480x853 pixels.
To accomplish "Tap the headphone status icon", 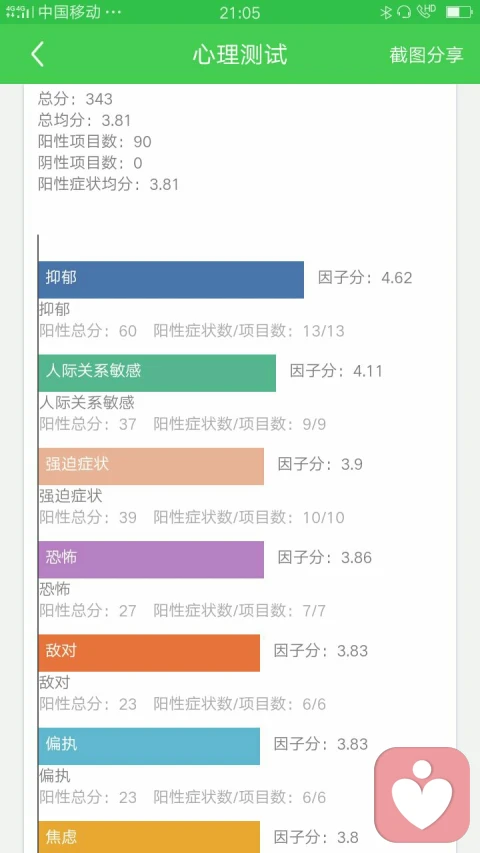I will 404,12.
